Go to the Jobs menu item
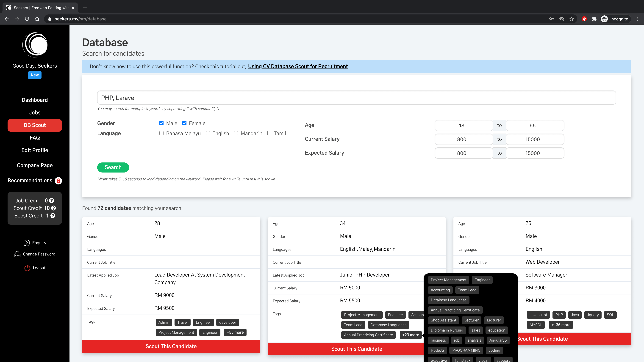644x362 pixels. tap(35, 112)
